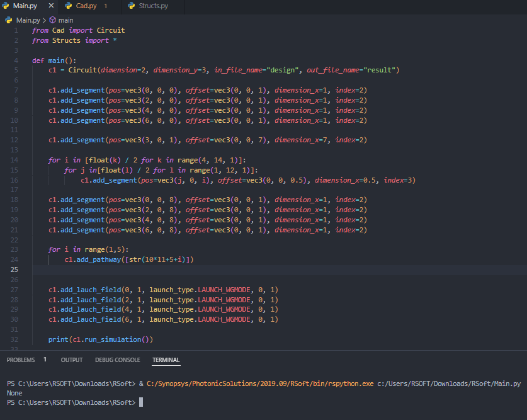Click print(c1.run_simulation()) on line 32

click(x=101, y=339)
